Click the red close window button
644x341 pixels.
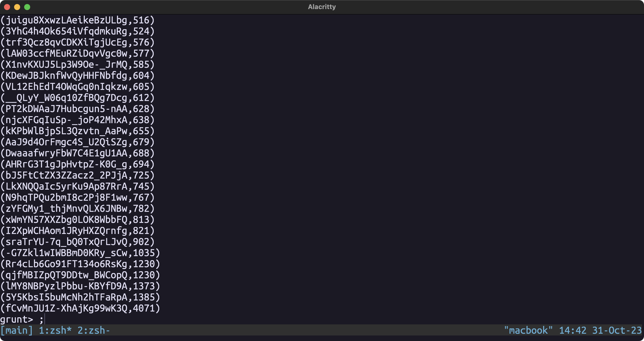[x=7, y=7]
